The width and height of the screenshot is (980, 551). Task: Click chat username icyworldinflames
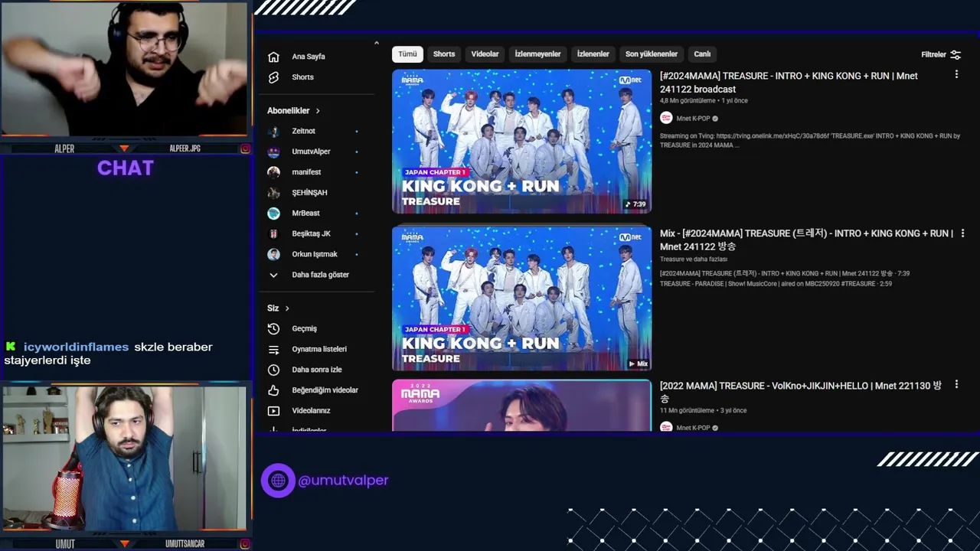tap(76, 347)
